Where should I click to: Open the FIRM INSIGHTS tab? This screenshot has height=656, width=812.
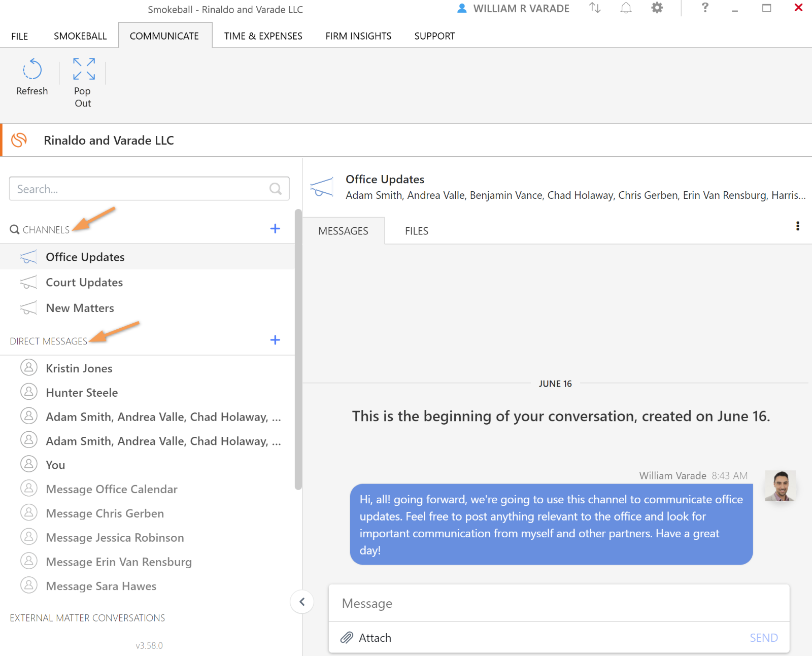(x=358, y=36)
